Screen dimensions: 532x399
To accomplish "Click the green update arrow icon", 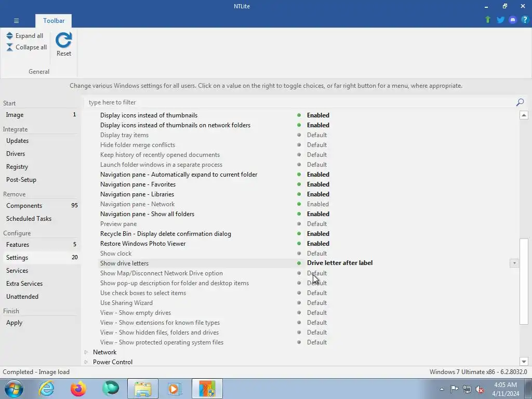I will coord(488,20).
